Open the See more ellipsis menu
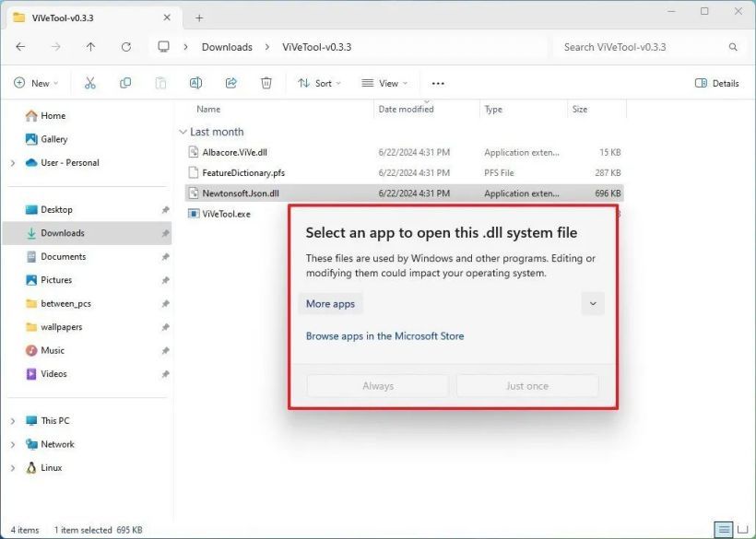Viewport: 756px width, 539px height. coord(438,83)
